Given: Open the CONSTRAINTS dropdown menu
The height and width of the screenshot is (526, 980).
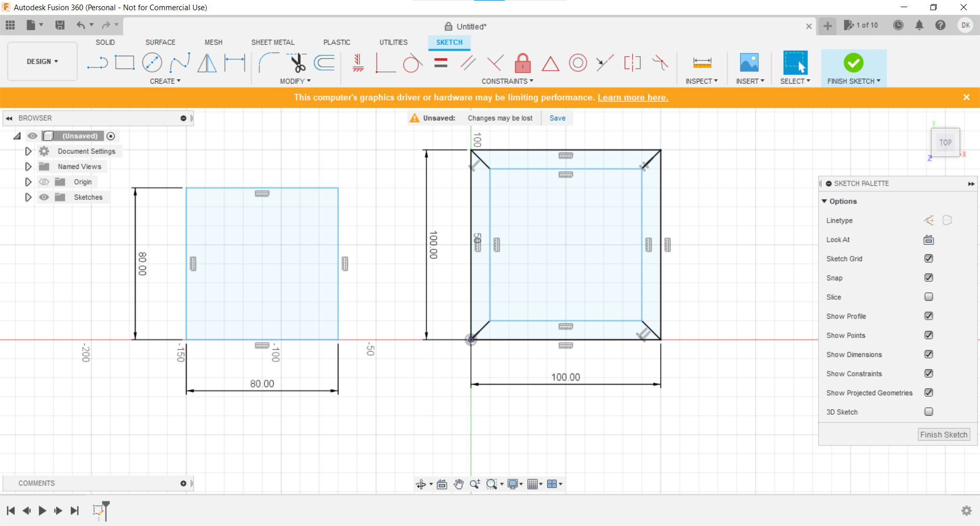Looking at the screenshot, I should (x=507, y=81).
